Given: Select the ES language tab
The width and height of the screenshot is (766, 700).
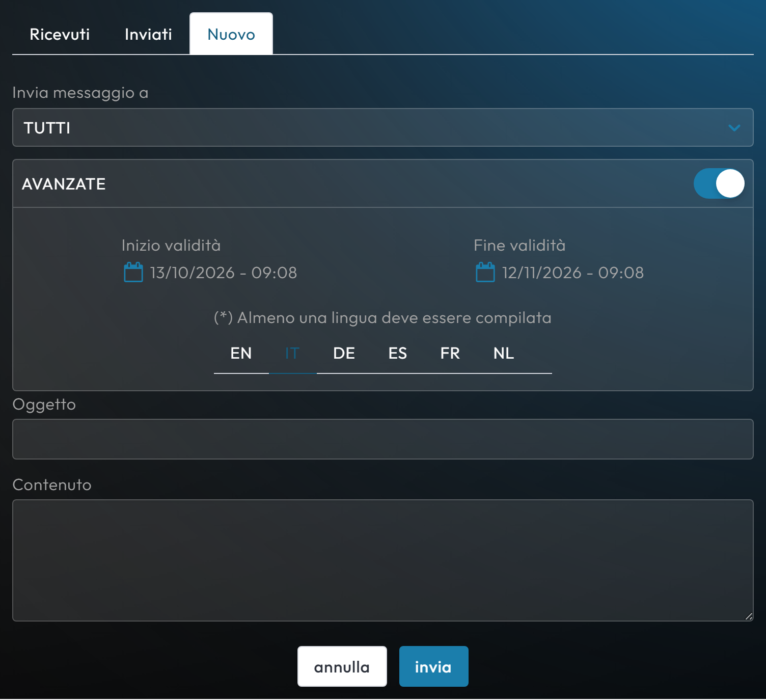Looking at the screenshot, I should [x=398, y=353].
